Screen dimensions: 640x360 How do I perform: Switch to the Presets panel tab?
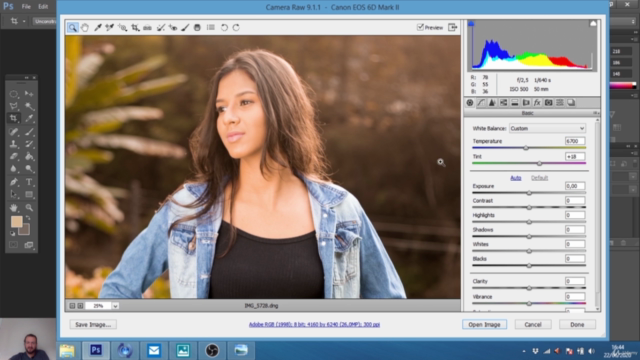(x=560, y=103)
